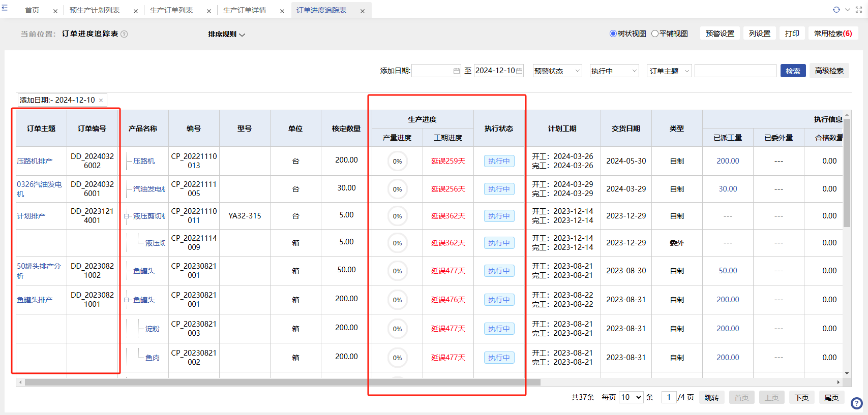Click the fullscreen expand icon

859,10
